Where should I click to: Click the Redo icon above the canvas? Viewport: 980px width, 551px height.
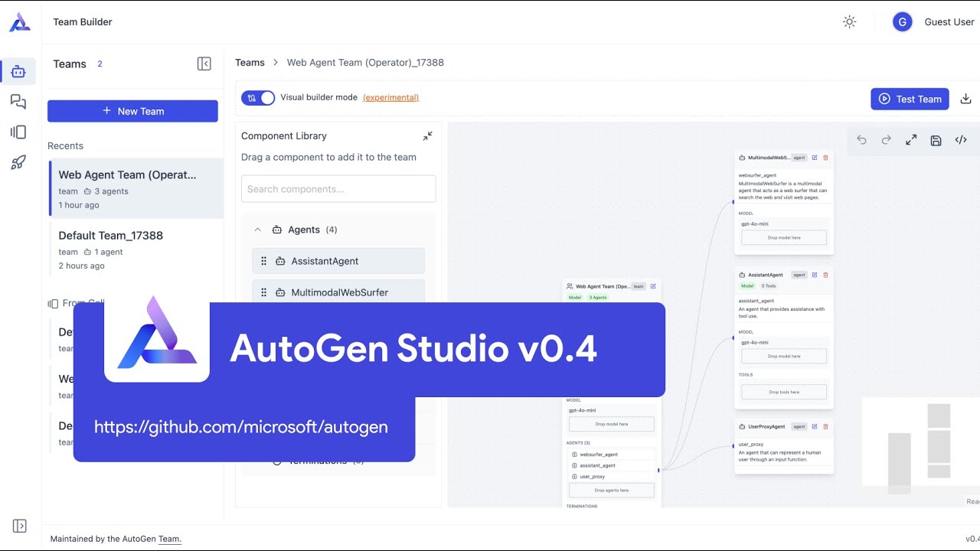coord(886,140)
